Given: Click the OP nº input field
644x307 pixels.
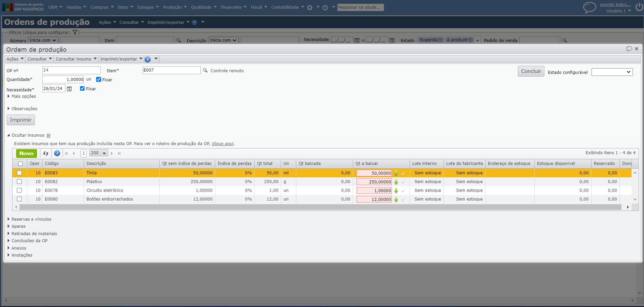Looking at the screenshot, I should pyautogui.click(x=71, y=70).
